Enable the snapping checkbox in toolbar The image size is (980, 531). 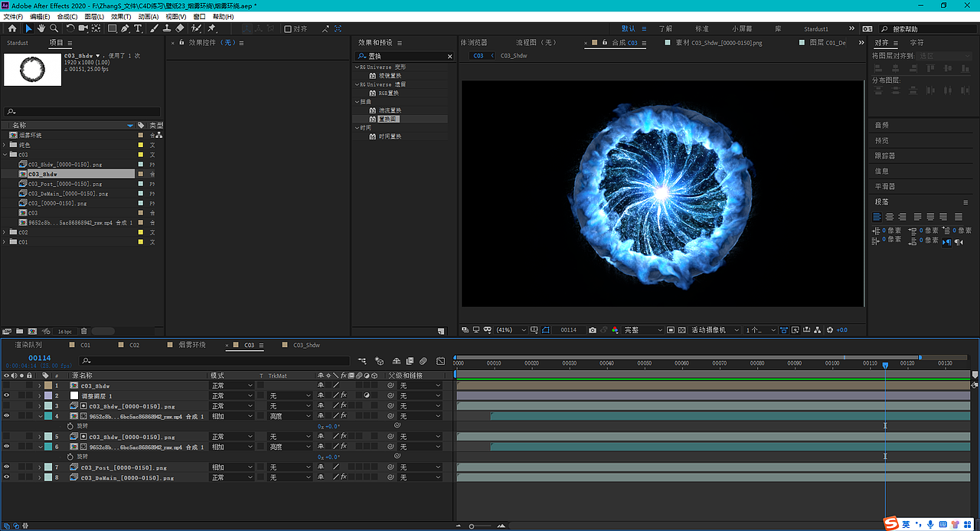[x=287, y=29]
